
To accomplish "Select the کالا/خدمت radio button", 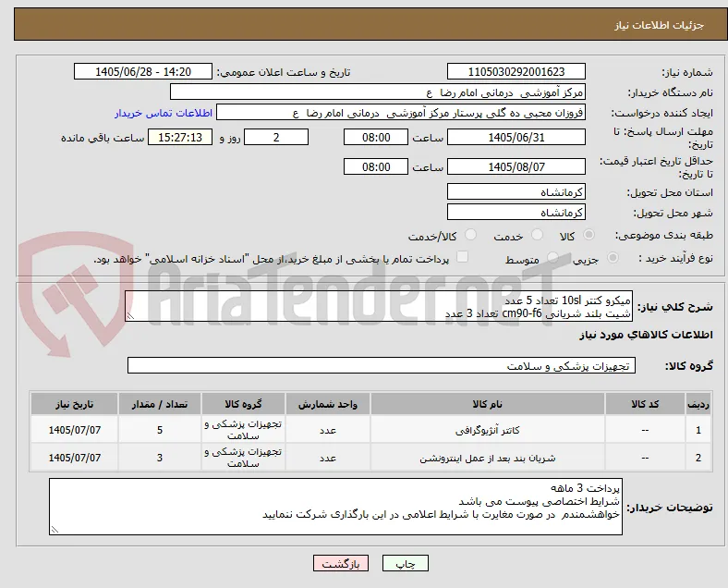I will click(x=470, y=235).
